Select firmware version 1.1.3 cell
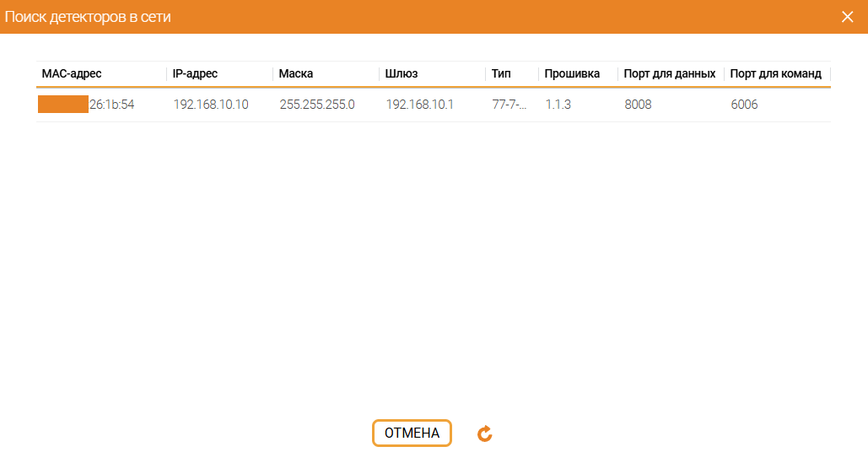Screen dimensions: 868x463 [x=558, y=105]
